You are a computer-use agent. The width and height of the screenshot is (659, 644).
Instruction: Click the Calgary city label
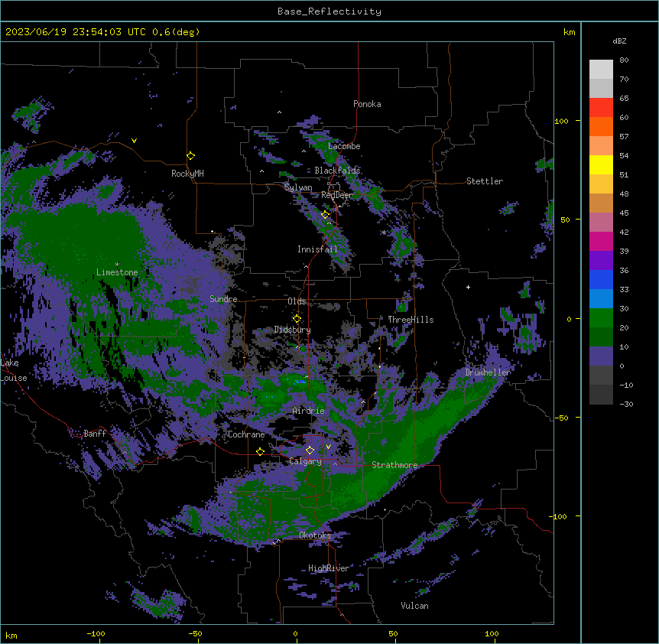pos(305,461)
